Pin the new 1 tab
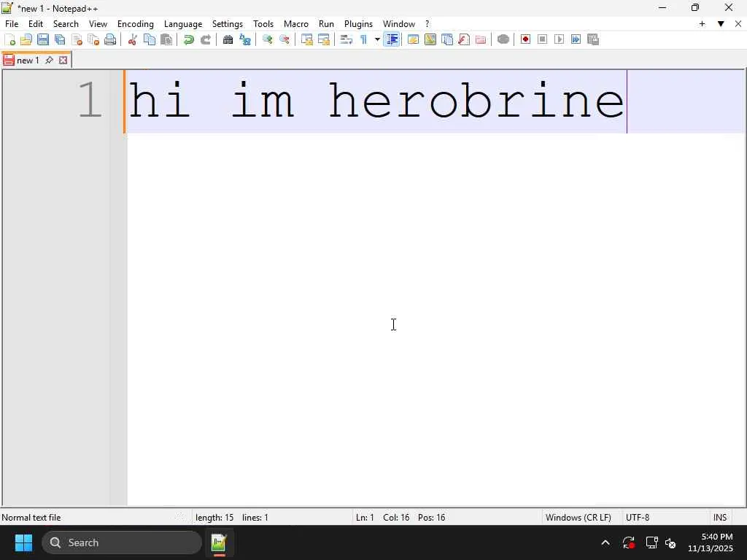The image size is (747, 560). 49,60
